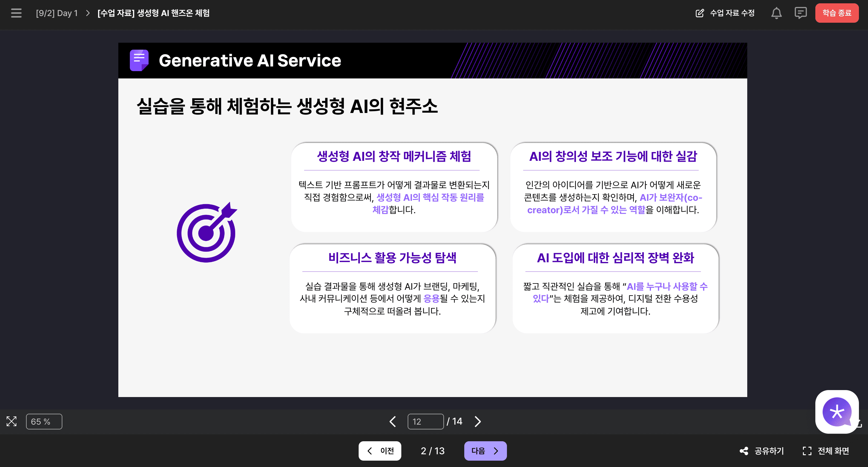Screen dimensions: 868x467
Task: Click the share icon next to 공유하기
Action: (744, 451)
